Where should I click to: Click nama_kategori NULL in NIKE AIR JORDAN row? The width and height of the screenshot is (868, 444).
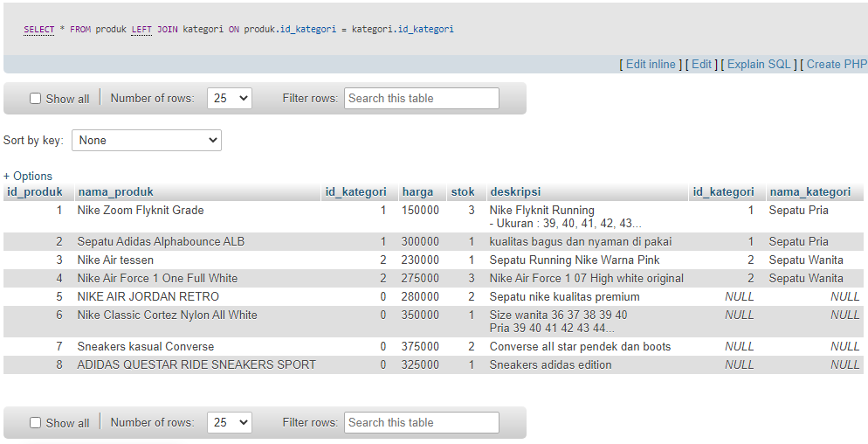[x=845, y=296]
